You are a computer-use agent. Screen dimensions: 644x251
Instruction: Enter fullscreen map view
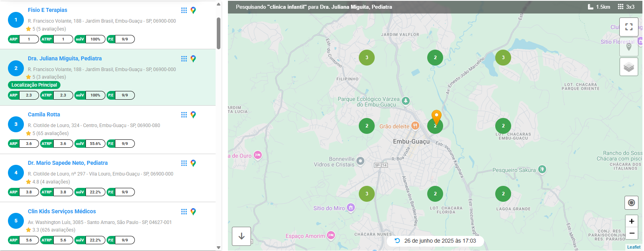628,27
